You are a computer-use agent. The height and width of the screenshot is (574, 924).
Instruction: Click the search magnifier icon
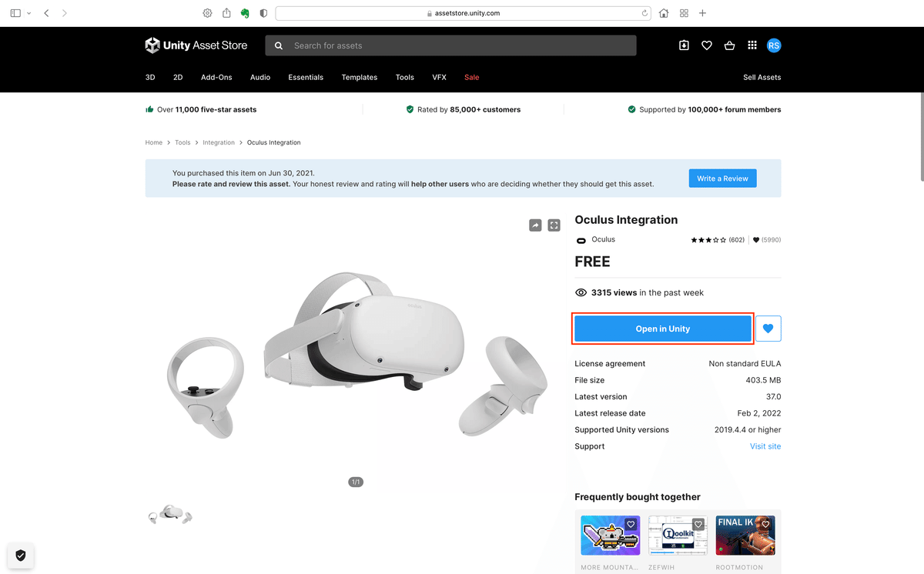pos(279,45)
